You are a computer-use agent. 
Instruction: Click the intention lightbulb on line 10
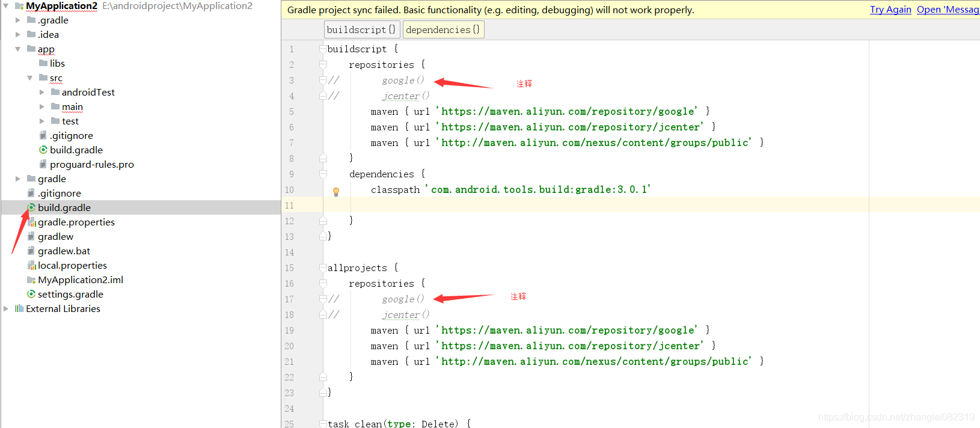point(336,192)
